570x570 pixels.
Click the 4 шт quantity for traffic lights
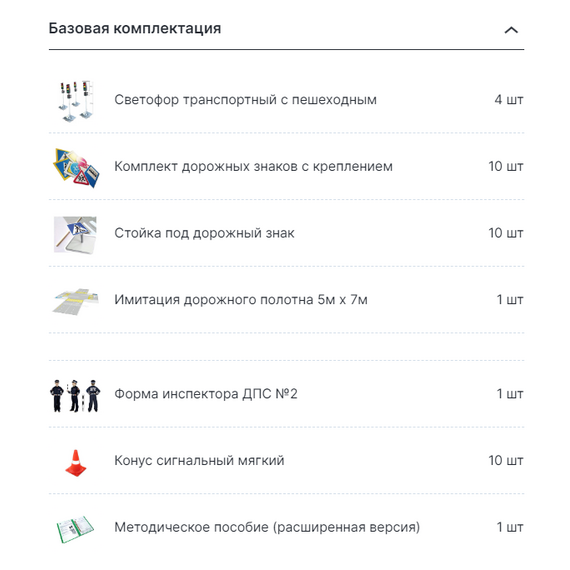(509, 100)
